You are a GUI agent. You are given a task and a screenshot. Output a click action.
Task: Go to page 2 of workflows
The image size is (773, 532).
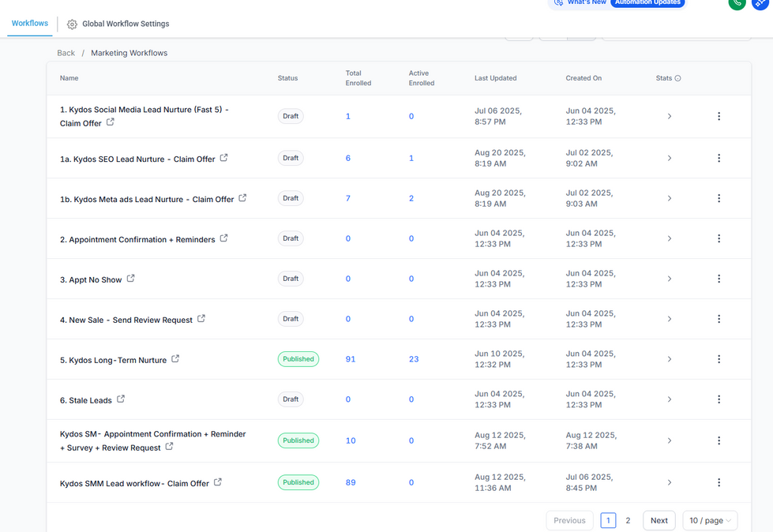pos(628,521)
